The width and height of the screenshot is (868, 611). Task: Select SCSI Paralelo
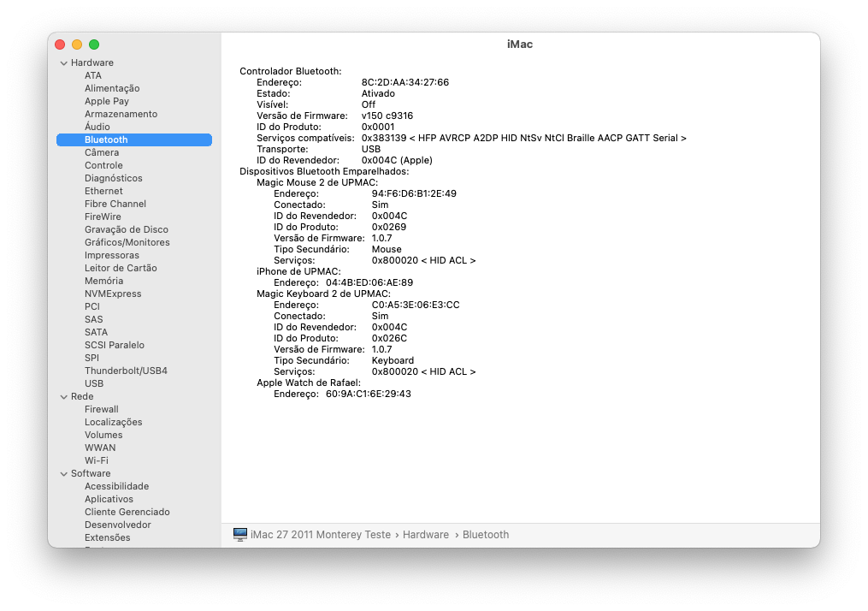click(x=114, y=345)
